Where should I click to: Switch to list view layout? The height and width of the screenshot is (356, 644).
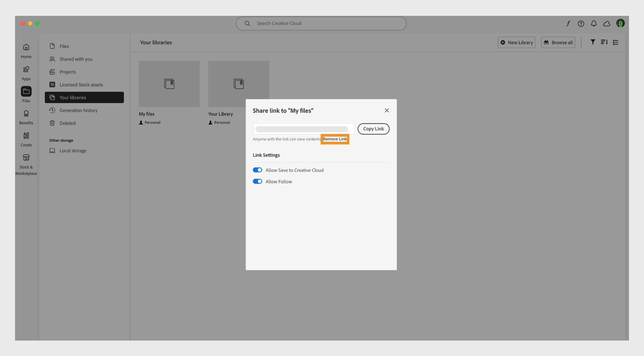pos(615,42)
